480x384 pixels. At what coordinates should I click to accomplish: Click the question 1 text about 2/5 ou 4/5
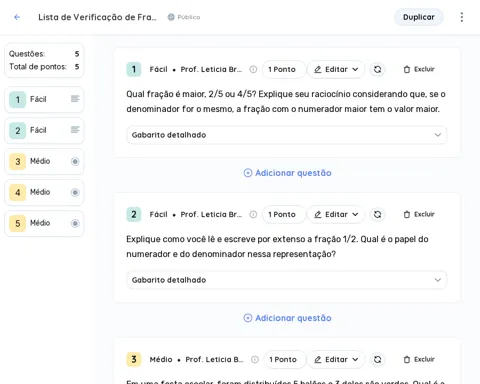click(x=286, y=101)
